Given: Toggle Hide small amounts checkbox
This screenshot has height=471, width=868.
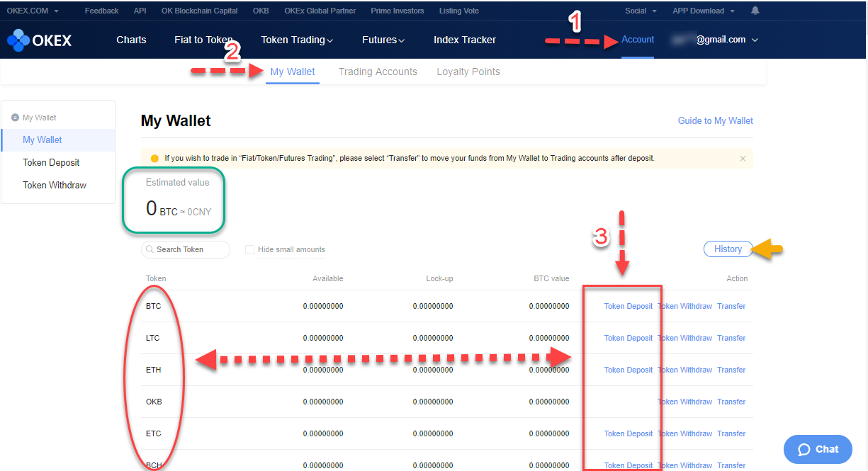Looking at the screenshot, I should click(249, 249).
